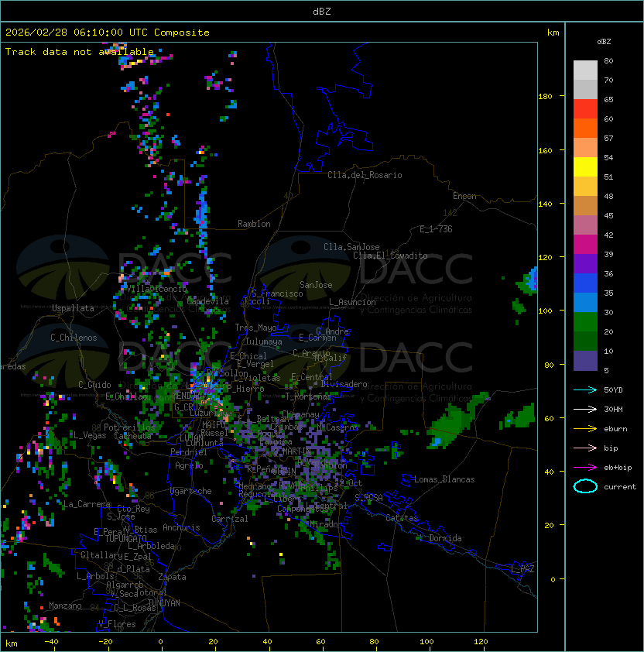Click the 'Lomas_Blancas' map label
This screenshot has height=652, width=644.
(444, 479)
